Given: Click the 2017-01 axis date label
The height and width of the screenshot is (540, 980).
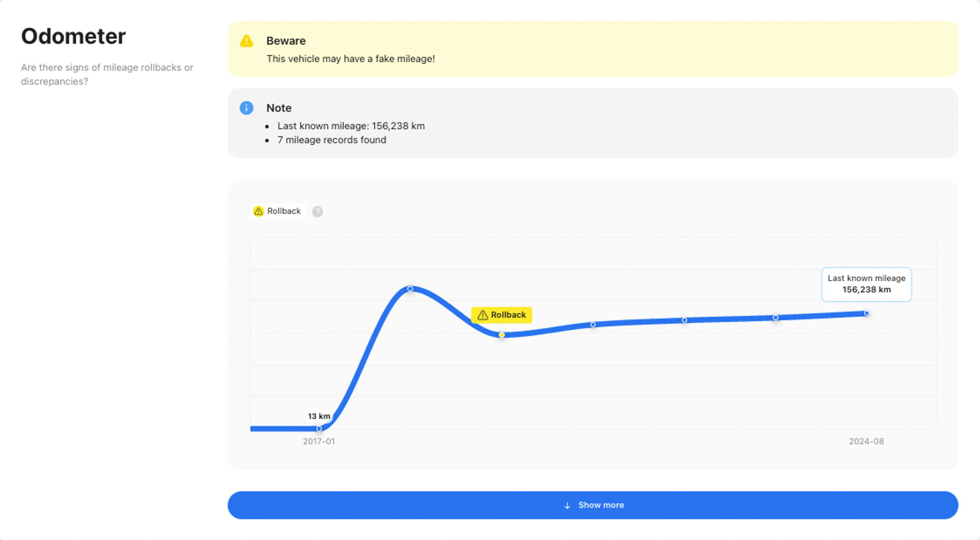Looking at the screenshot, I should pos(319,441).
